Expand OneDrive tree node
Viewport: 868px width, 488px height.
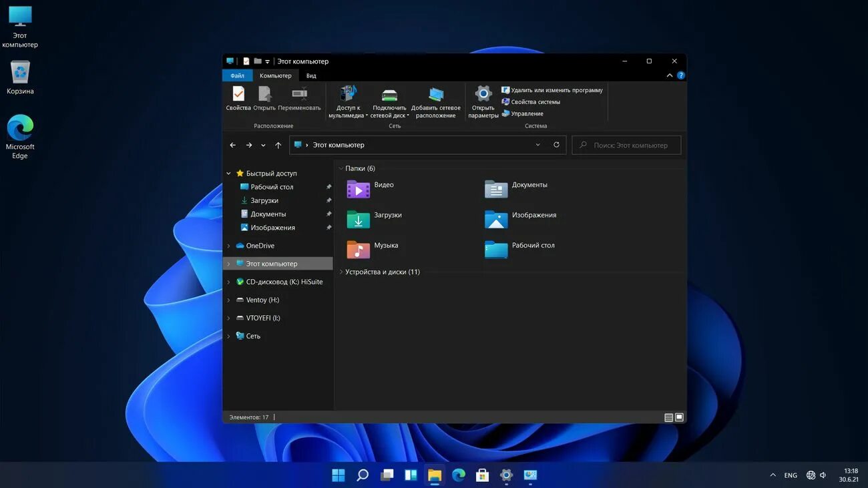(x=229, y=246)
